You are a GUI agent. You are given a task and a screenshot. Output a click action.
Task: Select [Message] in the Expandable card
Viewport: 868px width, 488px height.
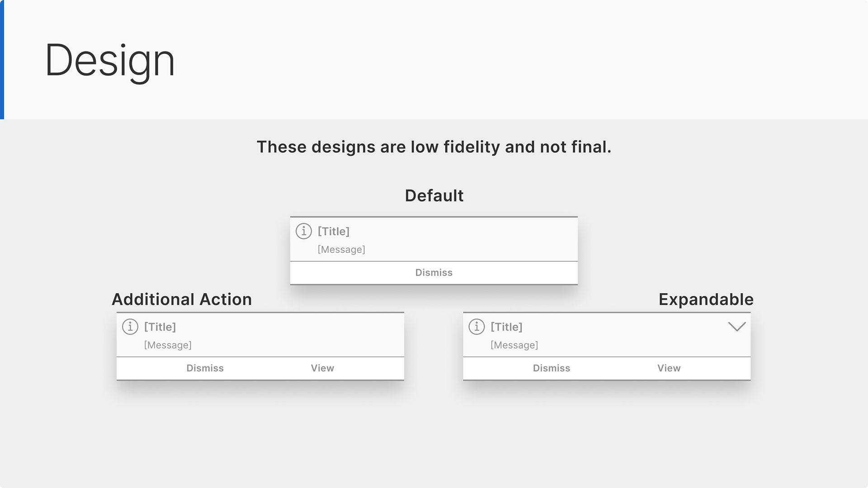pyautogui.click(x=514, y=345)
